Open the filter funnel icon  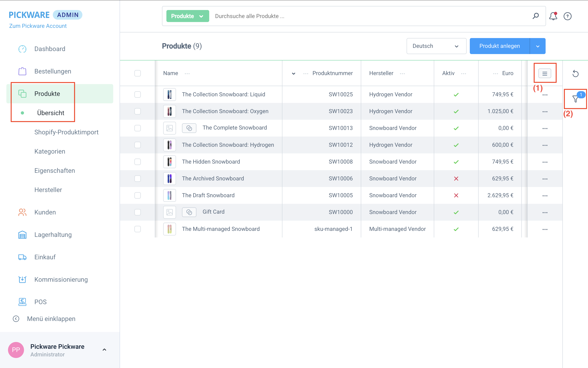[x=575, y=99]
